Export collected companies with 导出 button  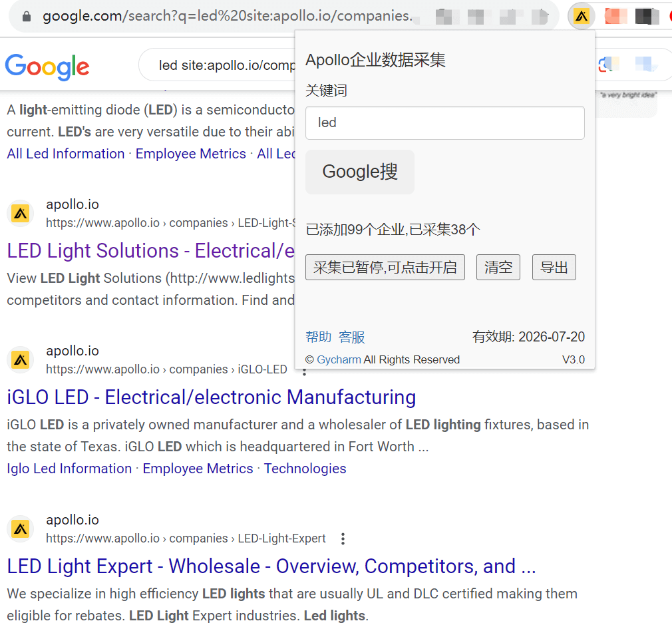(554, 268)
